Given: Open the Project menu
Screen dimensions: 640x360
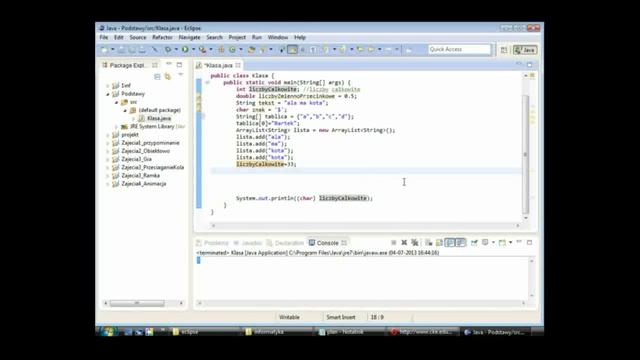Looking at the screenshot, I should 237,37.
